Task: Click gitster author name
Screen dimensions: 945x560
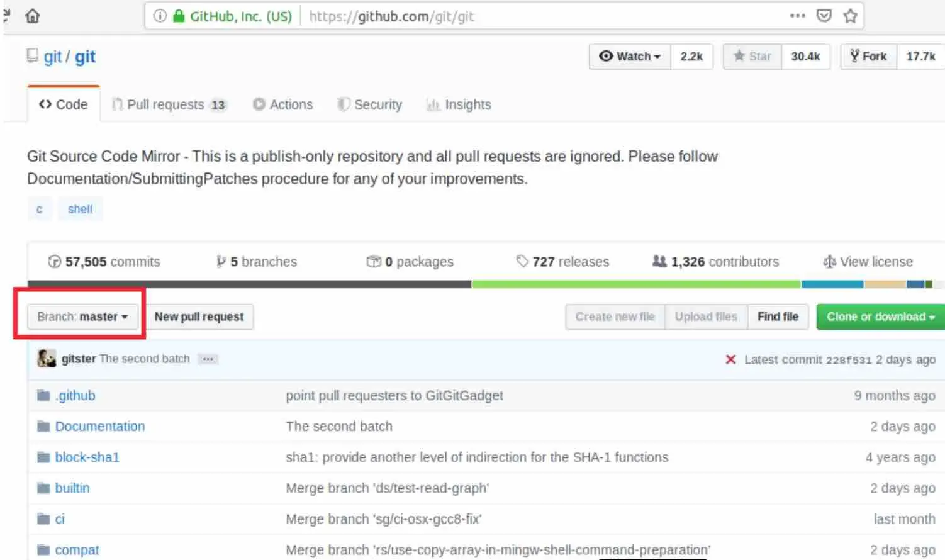Action: click(x=79, y=359)
